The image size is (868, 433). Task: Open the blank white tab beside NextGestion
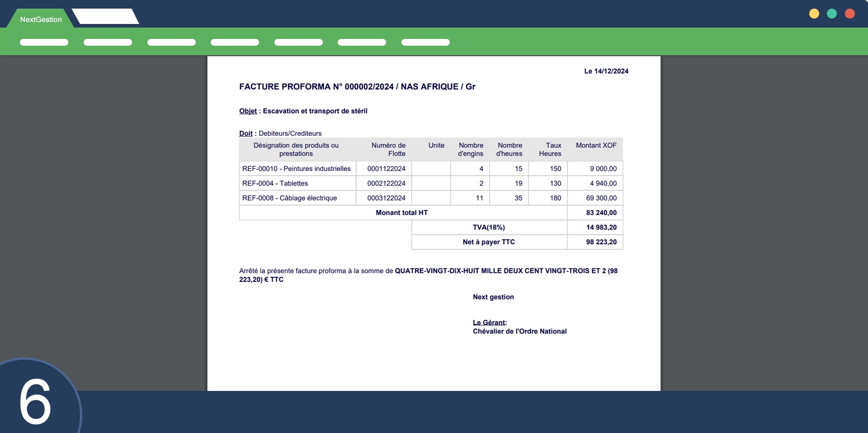[105, 17]
